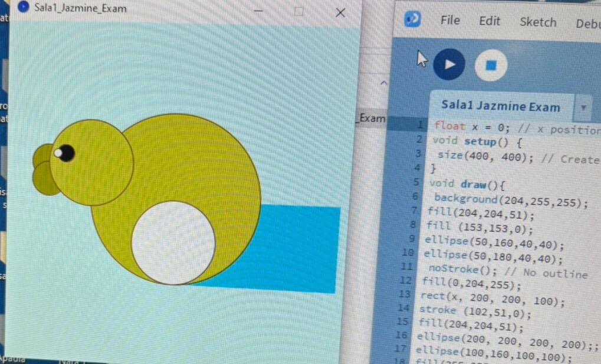Viewport: 601px width, 364px height.
Task: Click the sketch window's title bar icon
Action: point(24,8)
